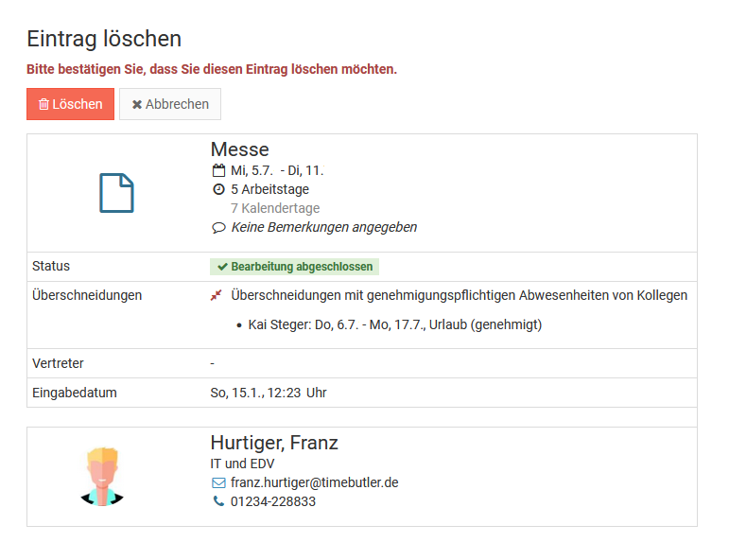Click the email franz.hurtiger@timebutler.de
The width and height of the screenshot is (729, 560).
pos(314,482)
